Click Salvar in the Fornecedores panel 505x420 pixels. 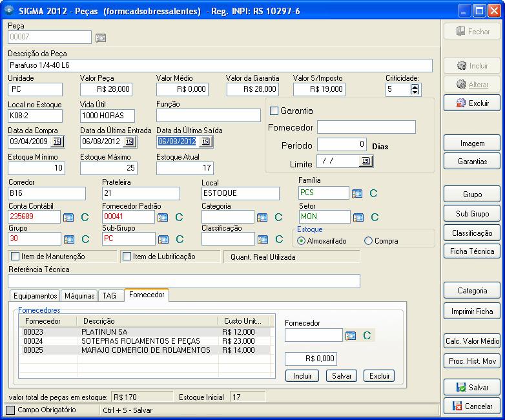(x=342, y=376)
